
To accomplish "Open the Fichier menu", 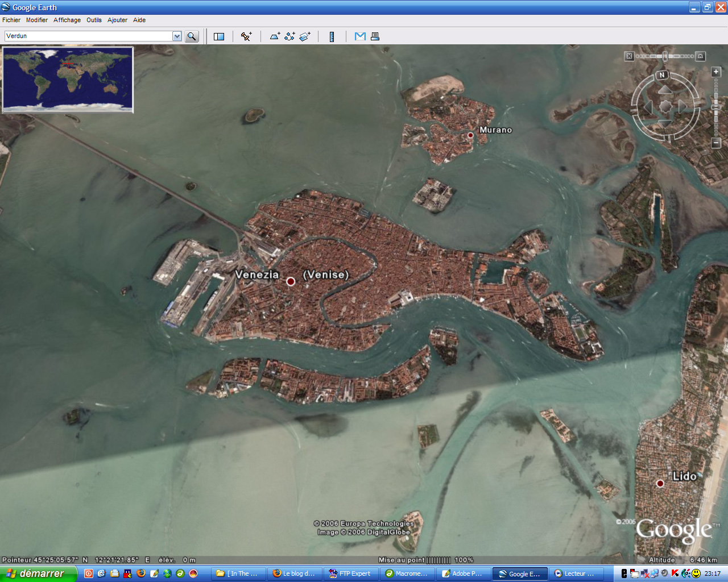I will [11, 20].
